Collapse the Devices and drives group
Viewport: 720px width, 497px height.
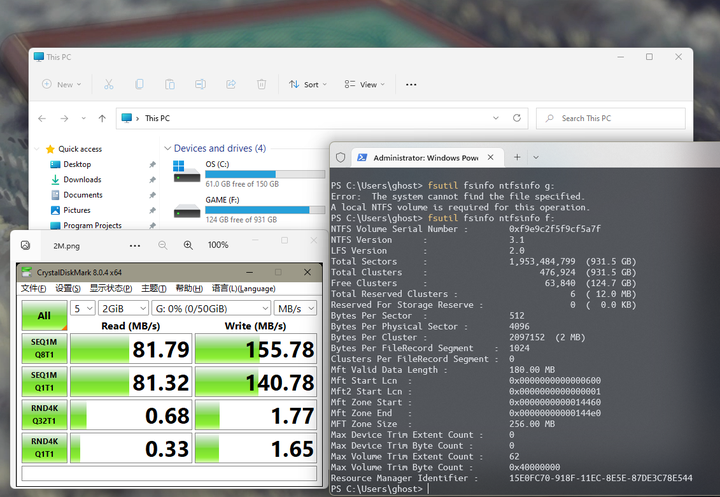(168, 148)
